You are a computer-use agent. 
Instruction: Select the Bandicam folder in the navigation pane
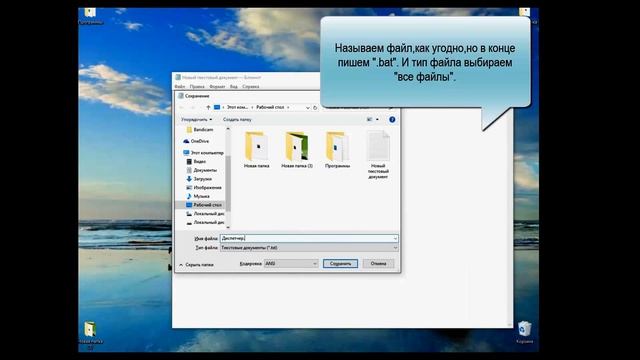pos(200,129)
